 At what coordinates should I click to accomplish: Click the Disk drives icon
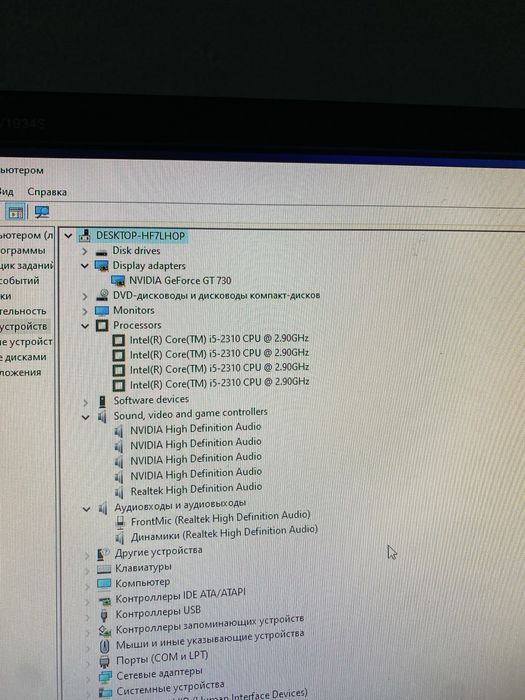(x=102, y=252)
